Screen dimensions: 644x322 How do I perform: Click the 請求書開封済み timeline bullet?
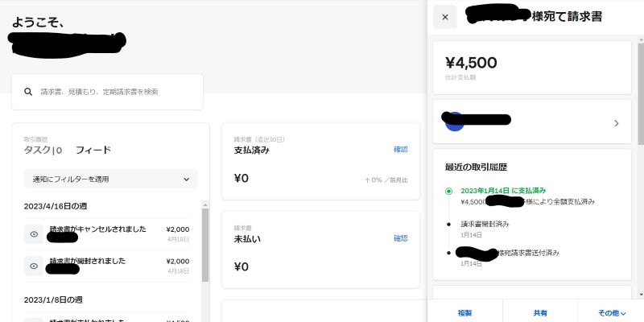(448, 223)
